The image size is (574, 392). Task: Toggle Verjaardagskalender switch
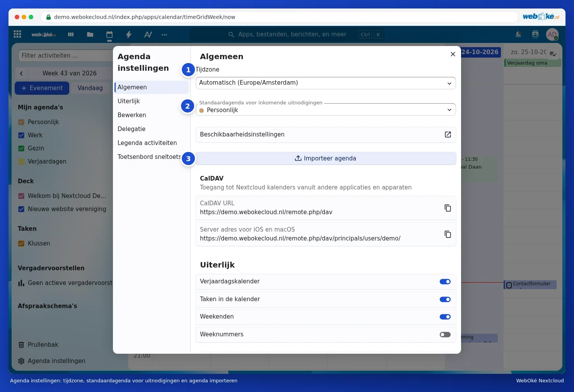(445, 281)
